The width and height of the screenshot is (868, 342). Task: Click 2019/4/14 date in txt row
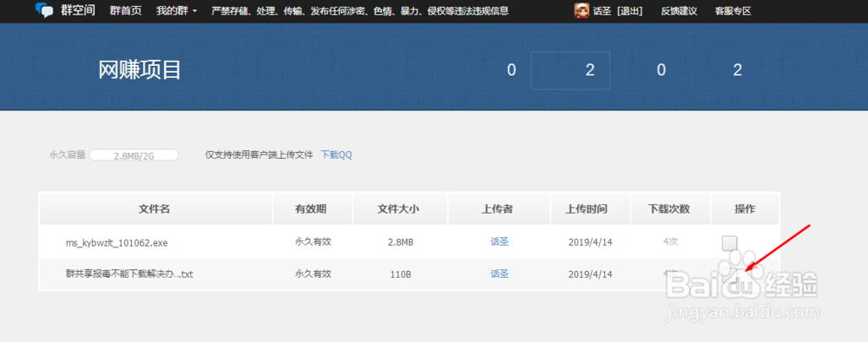pyautogui.click(x=590, y=274)
